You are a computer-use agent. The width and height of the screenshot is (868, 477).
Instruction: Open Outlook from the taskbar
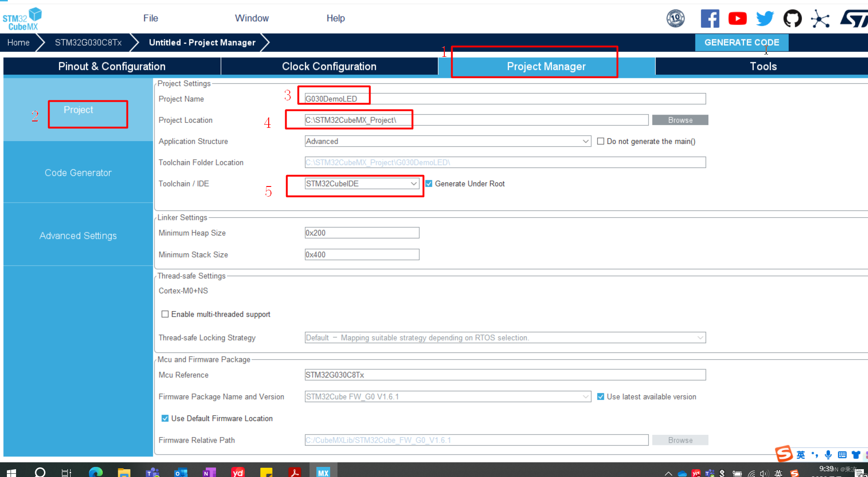click(x=181, y=472)
